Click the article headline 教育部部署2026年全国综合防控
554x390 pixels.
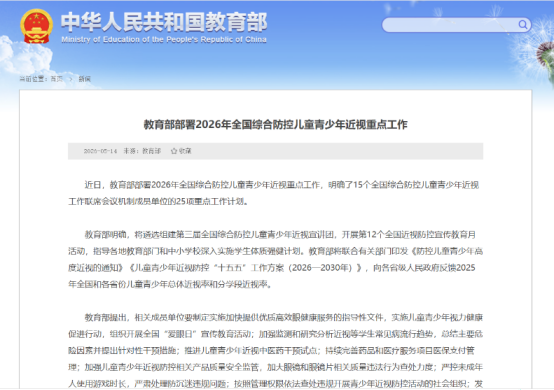pyautogui.click(x=276, y=125)
